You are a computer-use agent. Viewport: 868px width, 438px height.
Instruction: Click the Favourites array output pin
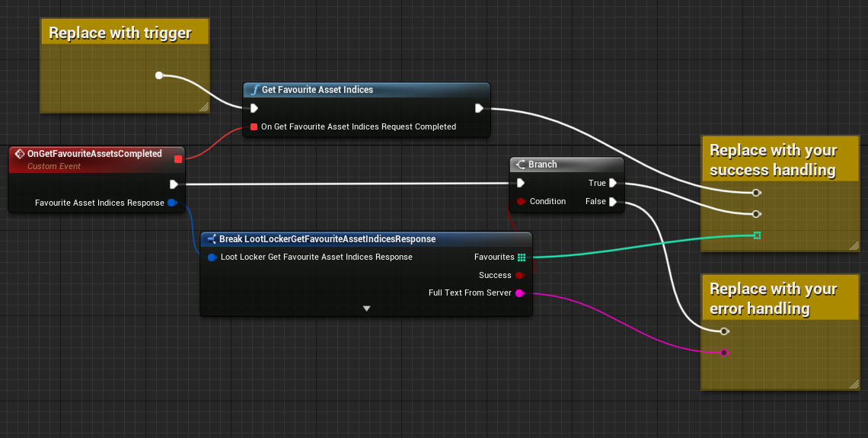[x=522, y=257]
